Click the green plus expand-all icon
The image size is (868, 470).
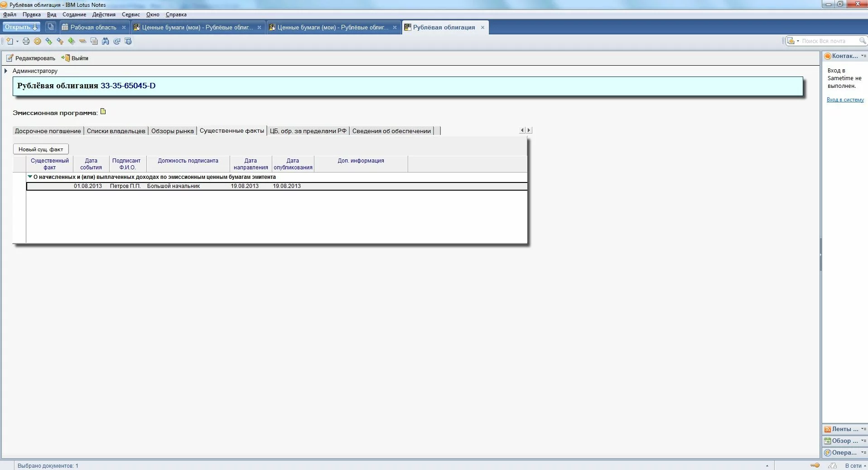(x=72, y=41)
